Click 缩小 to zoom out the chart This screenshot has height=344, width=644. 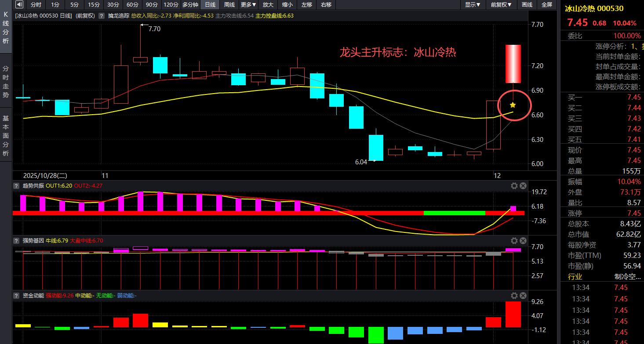tap(287, 5)
